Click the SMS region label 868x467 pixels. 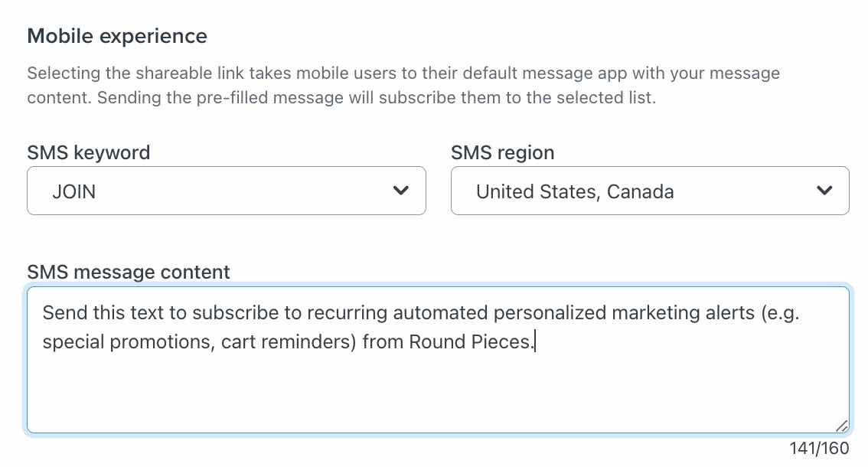tap(502, 152)
